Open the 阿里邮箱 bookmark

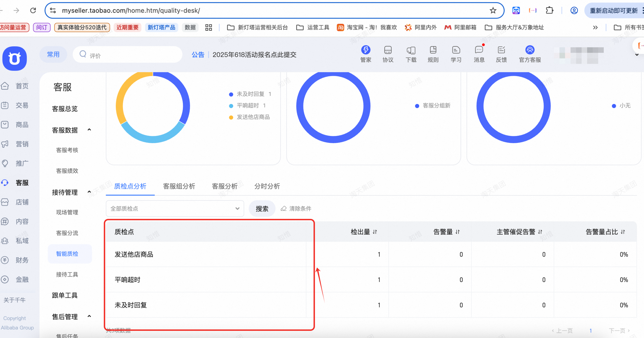[x=460, y=27]
